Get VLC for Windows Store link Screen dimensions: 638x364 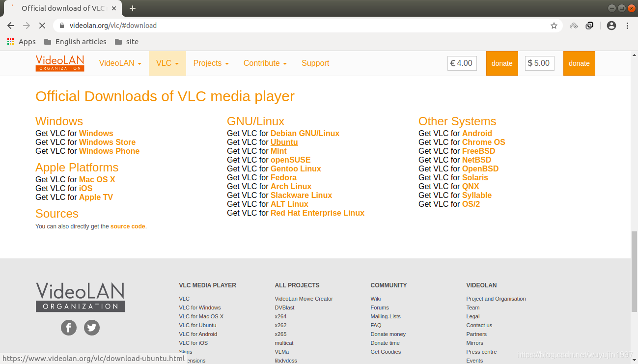(107, 142)
